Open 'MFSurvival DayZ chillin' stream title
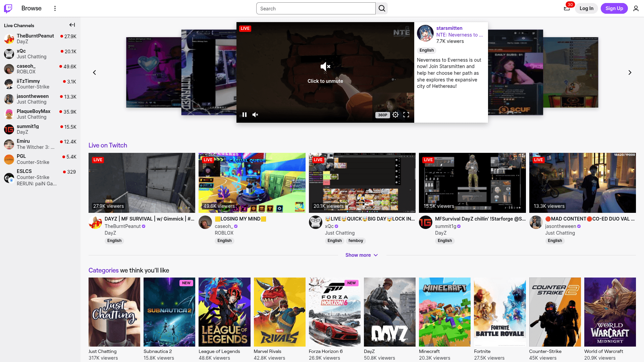The image size is (644, 362). pyautogui.click(x=480, y=219)
